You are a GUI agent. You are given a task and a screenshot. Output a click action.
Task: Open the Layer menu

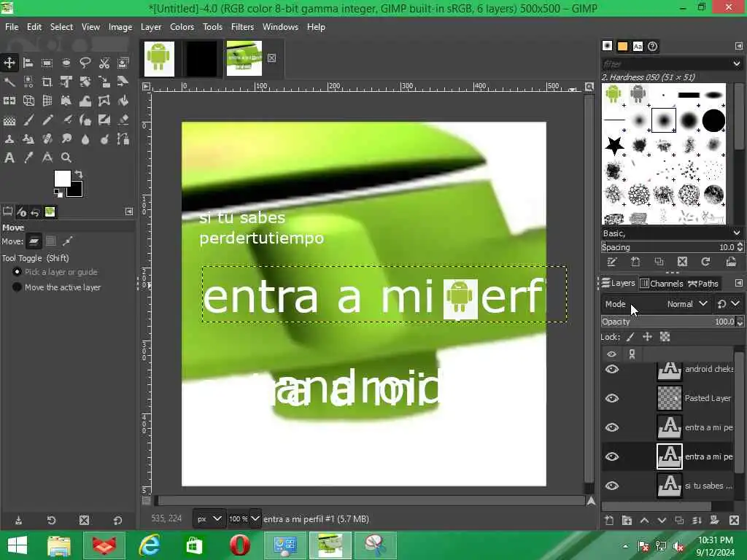pyautogui.click(x=150, y=27)
